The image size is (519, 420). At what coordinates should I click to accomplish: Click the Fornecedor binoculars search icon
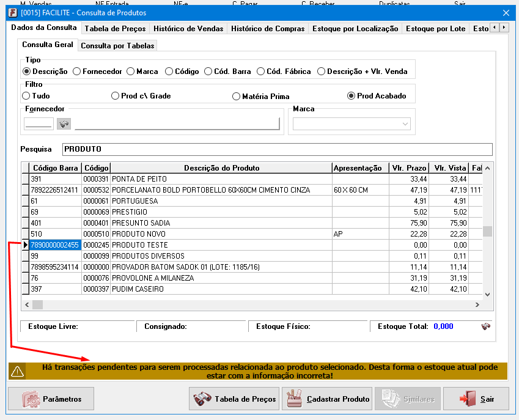tap(64, 123)
